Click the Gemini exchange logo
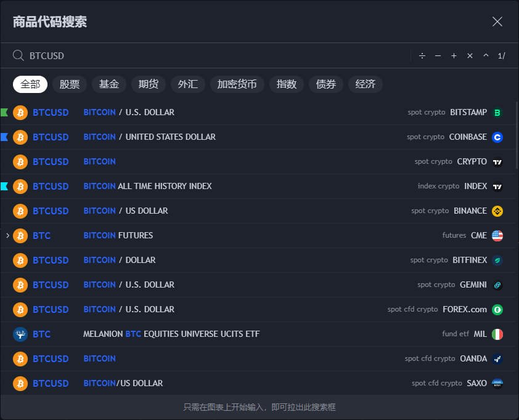519x420 pixels. click(x=497, y=285)
